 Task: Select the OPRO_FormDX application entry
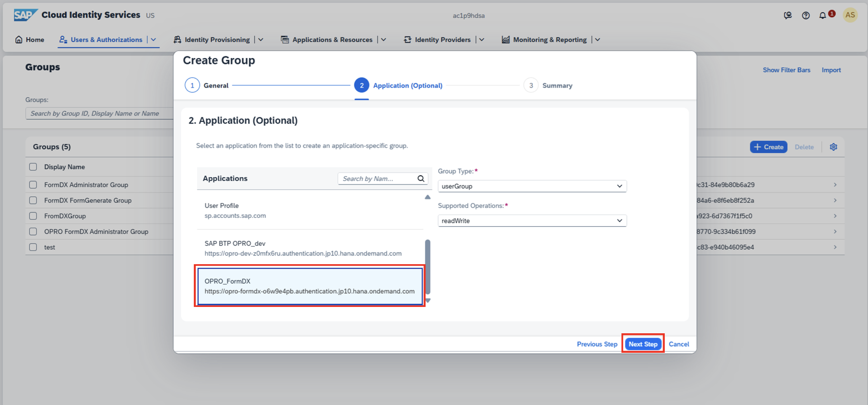(310, 286)
